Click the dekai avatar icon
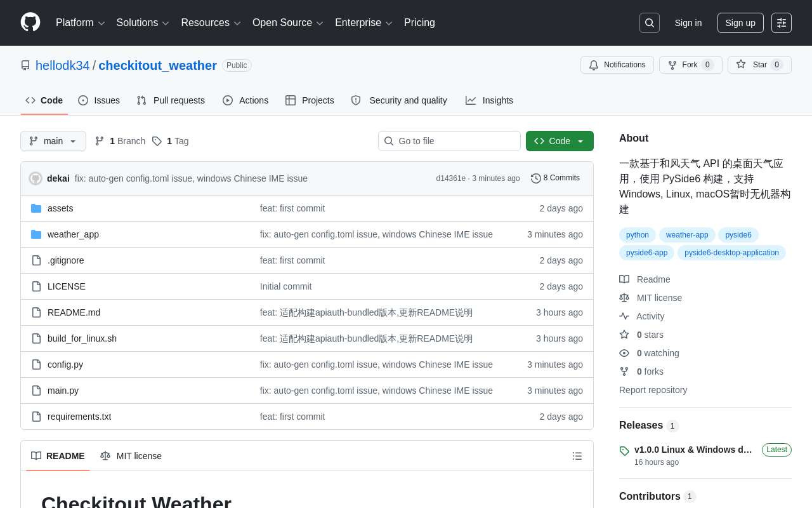 (36, 178)
